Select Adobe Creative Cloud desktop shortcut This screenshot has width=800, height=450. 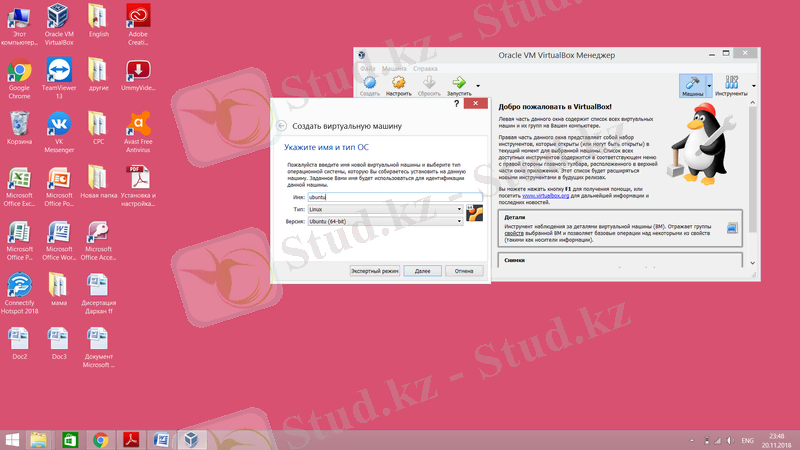tap(138, 24)
